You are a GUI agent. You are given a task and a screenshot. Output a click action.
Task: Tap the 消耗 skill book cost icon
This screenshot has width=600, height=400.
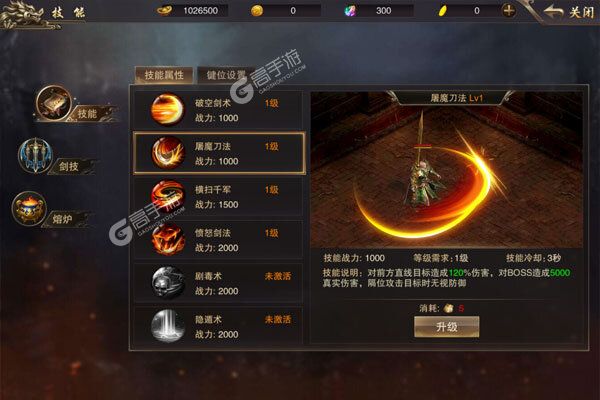coord(448,308)
